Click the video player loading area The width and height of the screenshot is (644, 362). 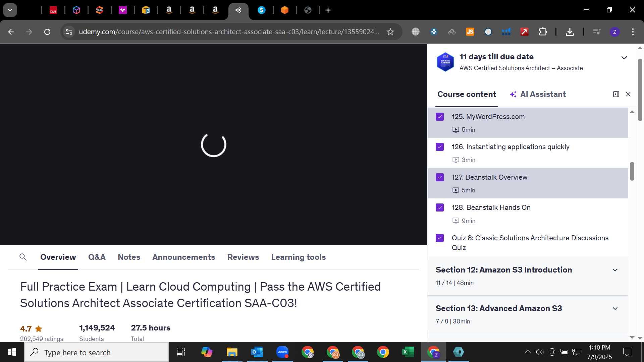tap(213, 144)
